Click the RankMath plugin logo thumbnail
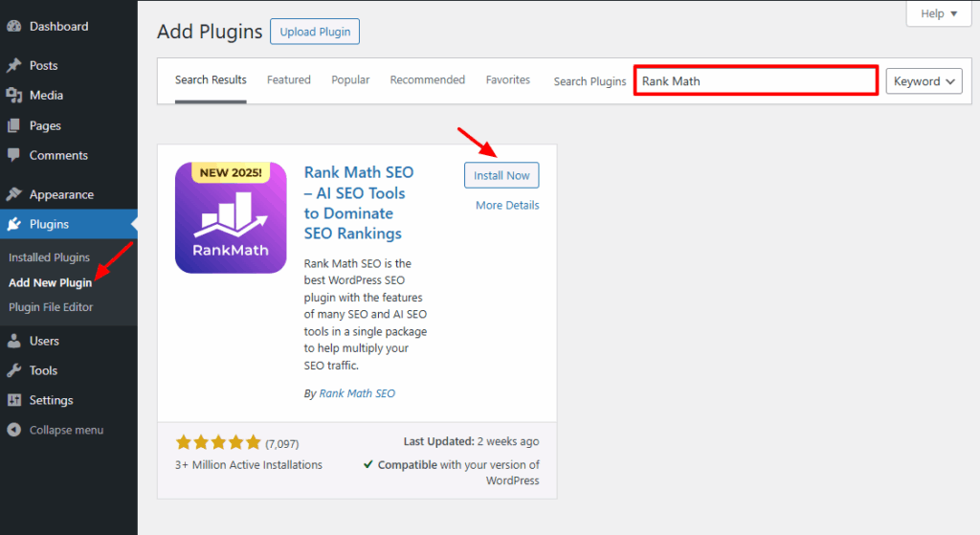Image resolution: width=980 pixels, height=535 pixels. point(231,217)
